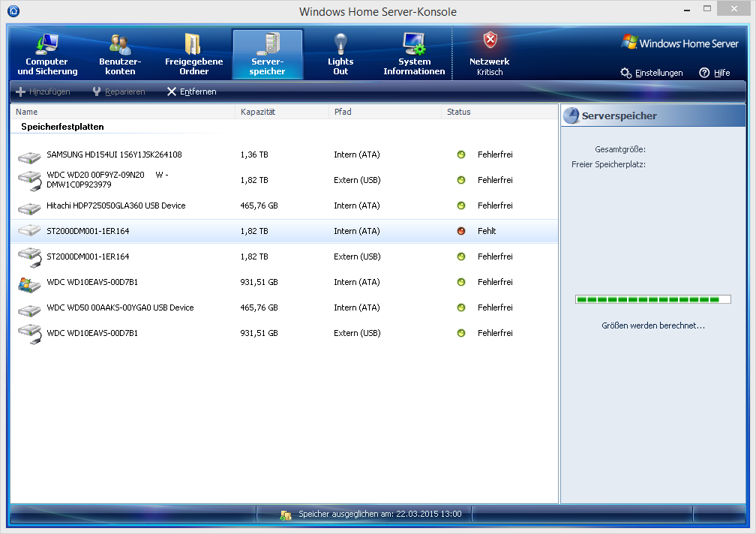Select WDC WD50 00AAKS-00YGA0 USB Device name
This screenshot has height=534, width=756.
tap(121, 308)
